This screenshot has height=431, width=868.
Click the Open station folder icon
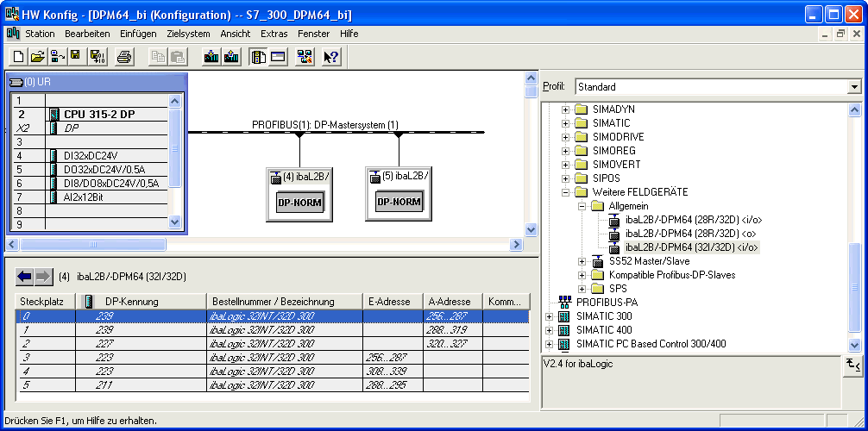[x=37, y=57]
